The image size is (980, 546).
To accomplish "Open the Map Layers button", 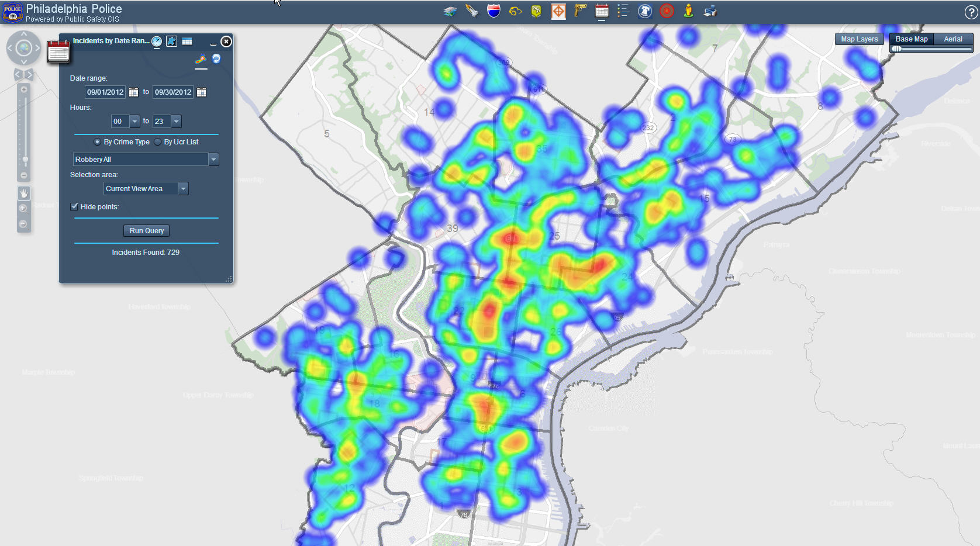I will point(859,39).
